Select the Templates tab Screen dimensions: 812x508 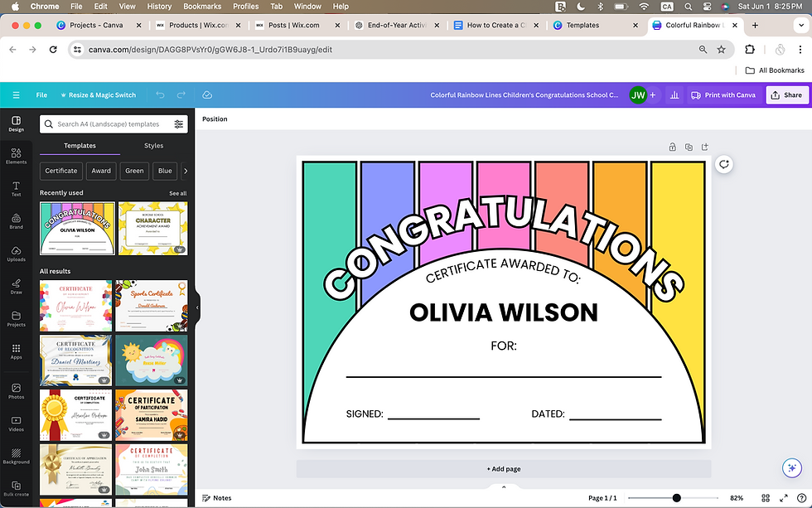80,146
